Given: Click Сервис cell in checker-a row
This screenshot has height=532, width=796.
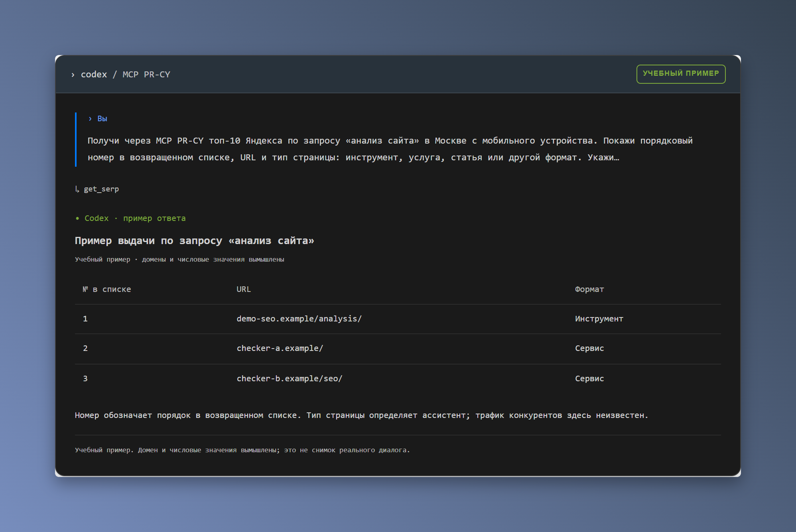Looking at the screenshot, I should coord(589,349).
